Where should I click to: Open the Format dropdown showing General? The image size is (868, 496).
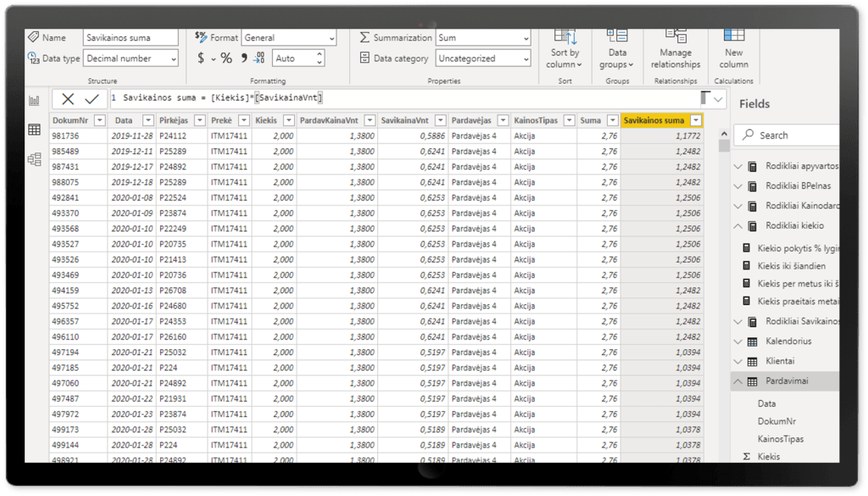288,38
